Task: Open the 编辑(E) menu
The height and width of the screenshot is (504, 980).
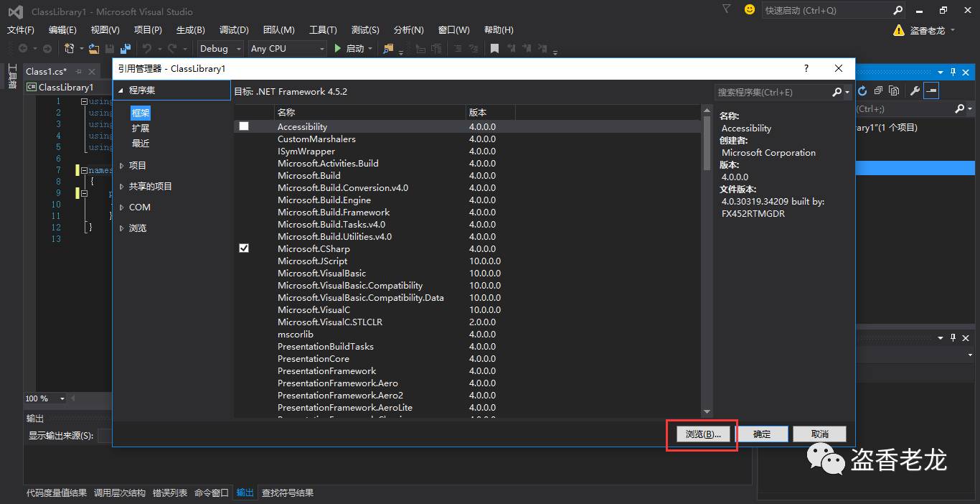Action: coord(62,30)
